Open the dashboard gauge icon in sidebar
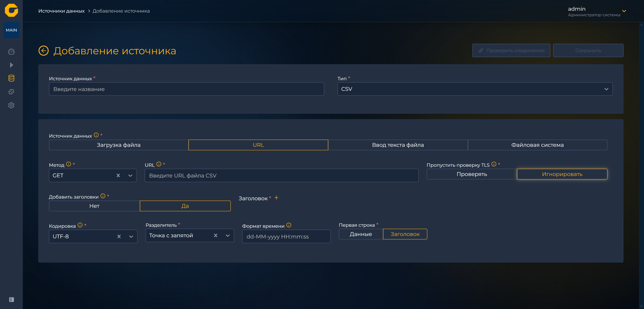This screenshot has height=309, width=644. click(11, 52)
